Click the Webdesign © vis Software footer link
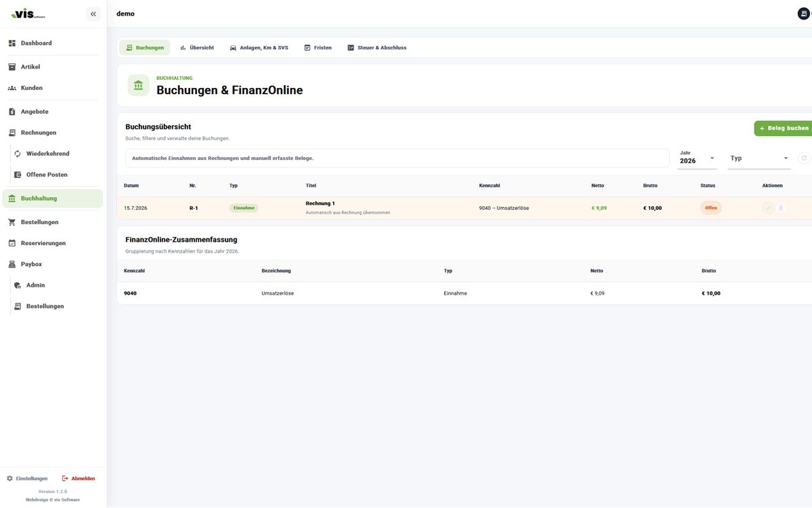 coord(53,500)
